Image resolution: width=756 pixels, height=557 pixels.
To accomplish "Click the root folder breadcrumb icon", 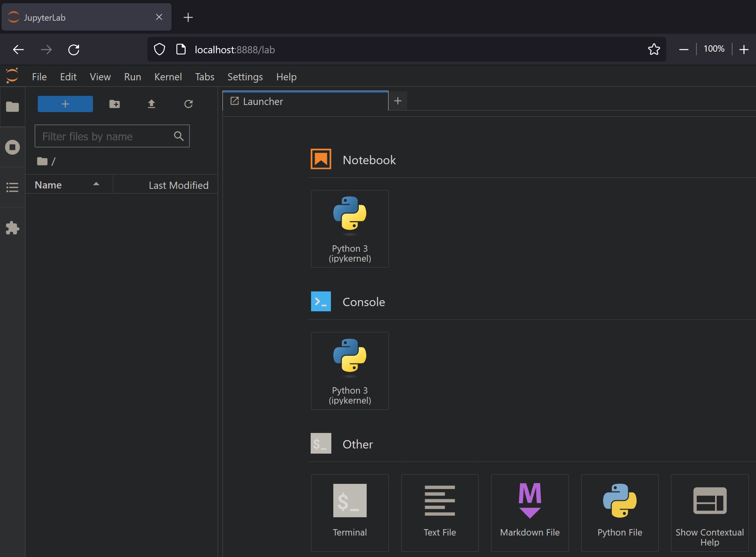I will [x=42, y=161].
